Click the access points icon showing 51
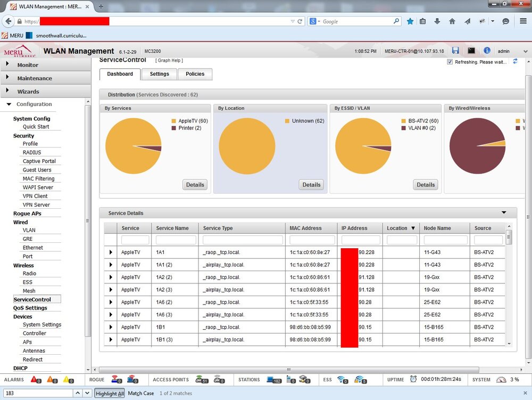Viewport: 532px width, 400px height. pyautogui.click(x=201, y=379)
